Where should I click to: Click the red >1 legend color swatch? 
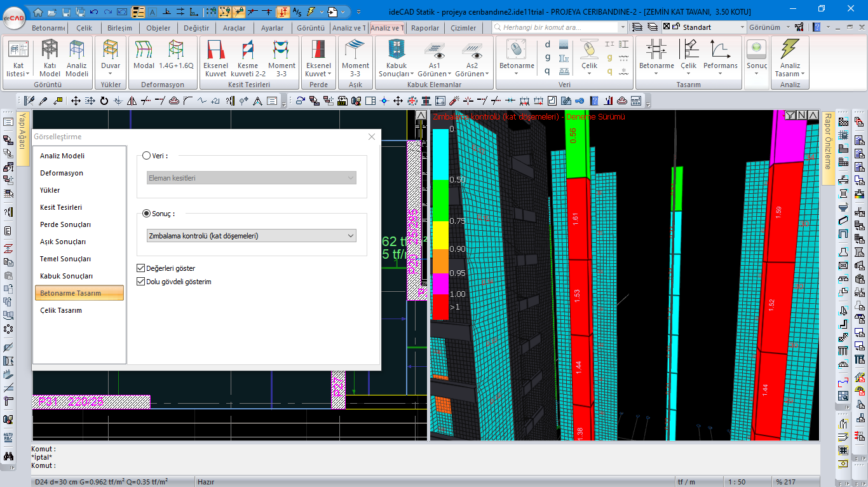[x=440, y=308]
